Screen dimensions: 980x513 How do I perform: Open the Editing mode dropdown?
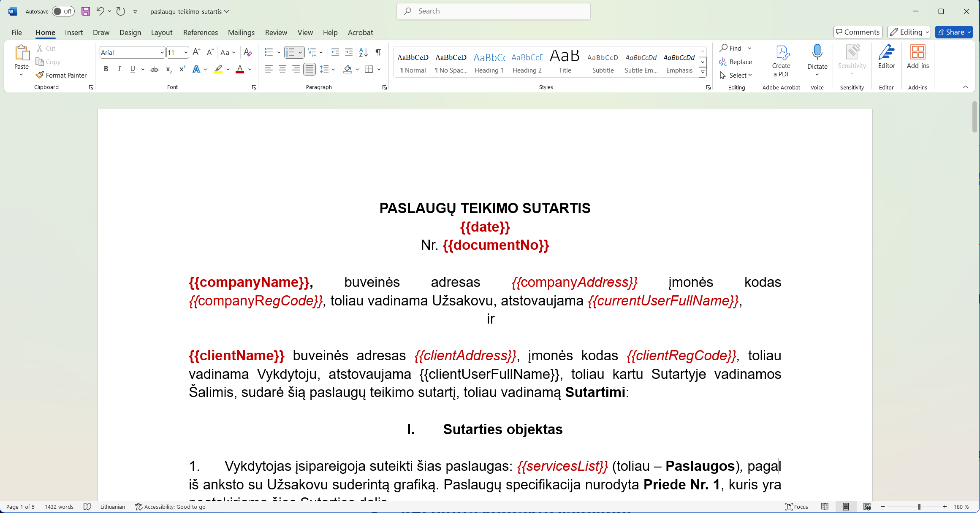909,32
